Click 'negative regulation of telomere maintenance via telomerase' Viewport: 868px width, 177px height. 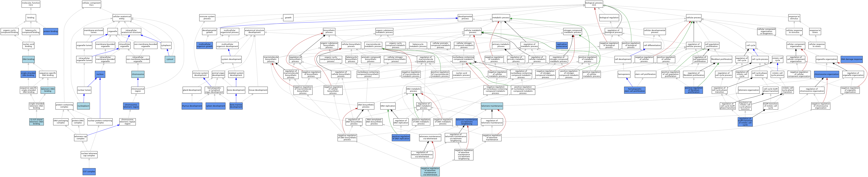430,172
